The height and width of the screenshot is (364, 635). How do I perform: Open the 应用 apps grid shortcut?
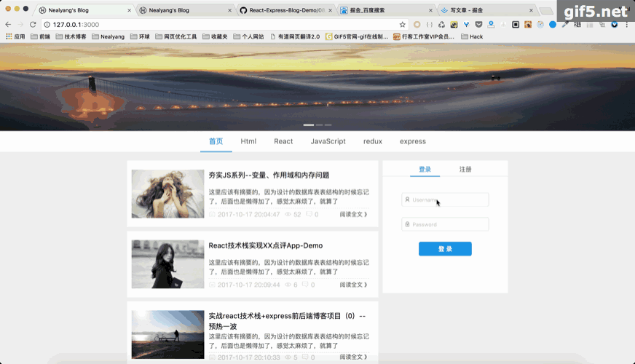click(15, 36)
